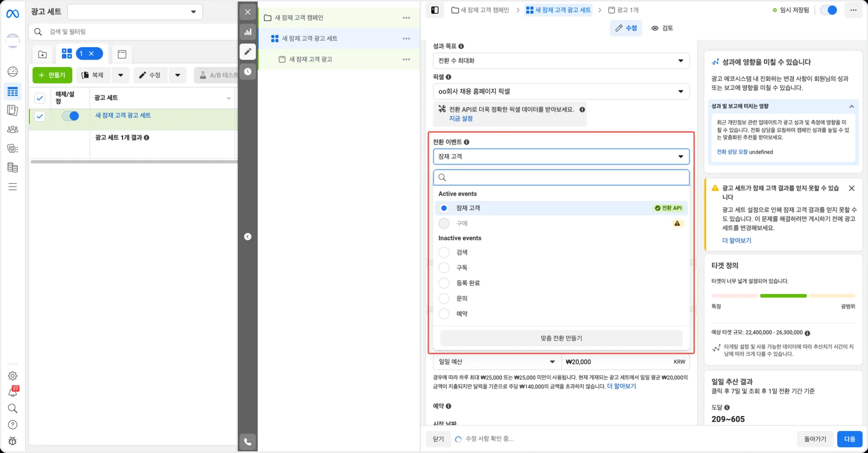
Task: Click the bug report icon in the sidebar
Action: (x=13, y=441)
